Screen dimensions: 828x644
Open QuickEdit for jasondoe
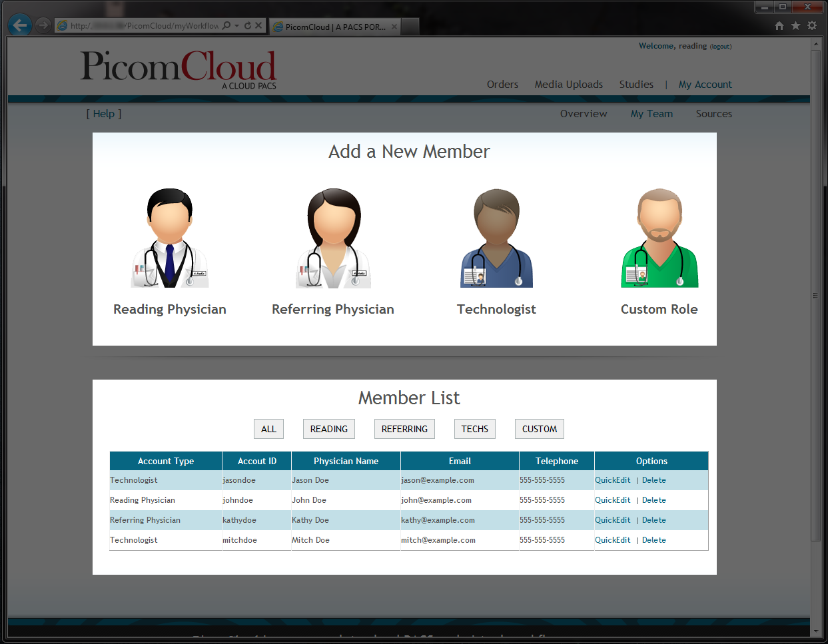(x=612, y=480)
